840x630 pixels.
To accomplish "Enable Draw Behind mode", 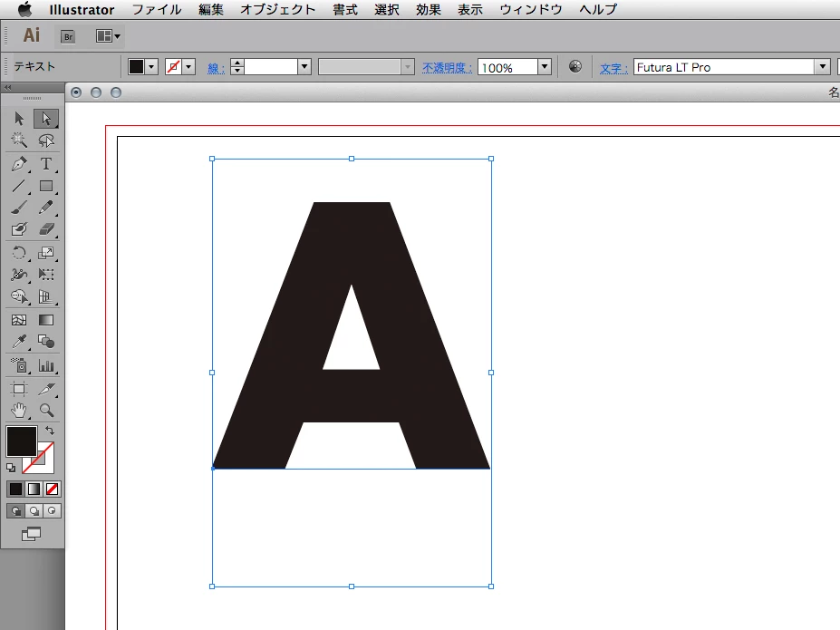I will pyautogui.click(x=34, y=511).
